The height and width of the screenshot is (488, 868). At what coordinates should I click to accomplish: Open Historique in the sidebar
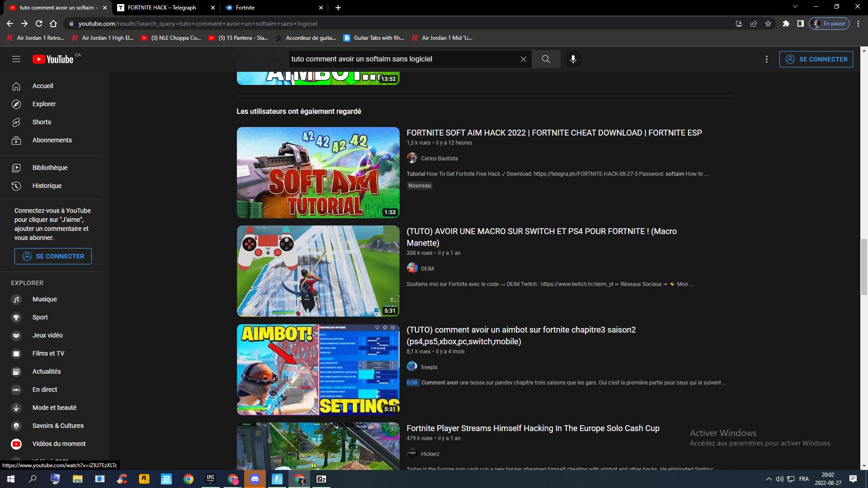pos(47,186)
